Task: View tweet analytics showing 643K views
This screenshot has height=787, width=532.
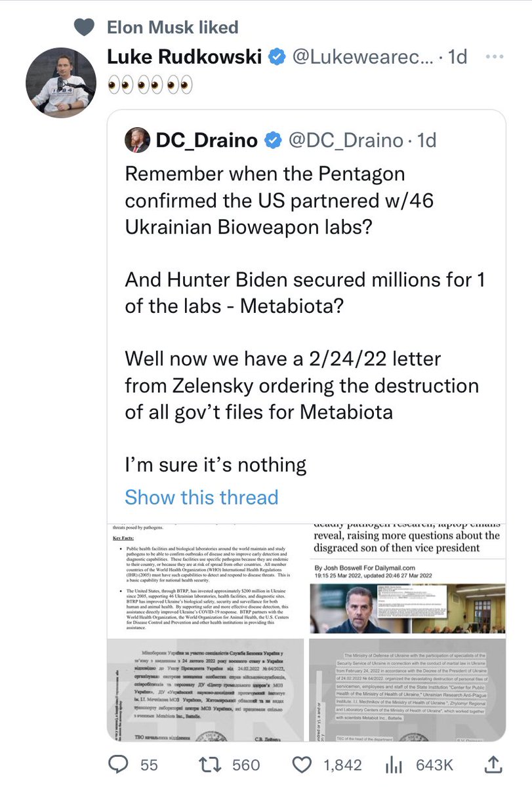Action: click(394, 765)
